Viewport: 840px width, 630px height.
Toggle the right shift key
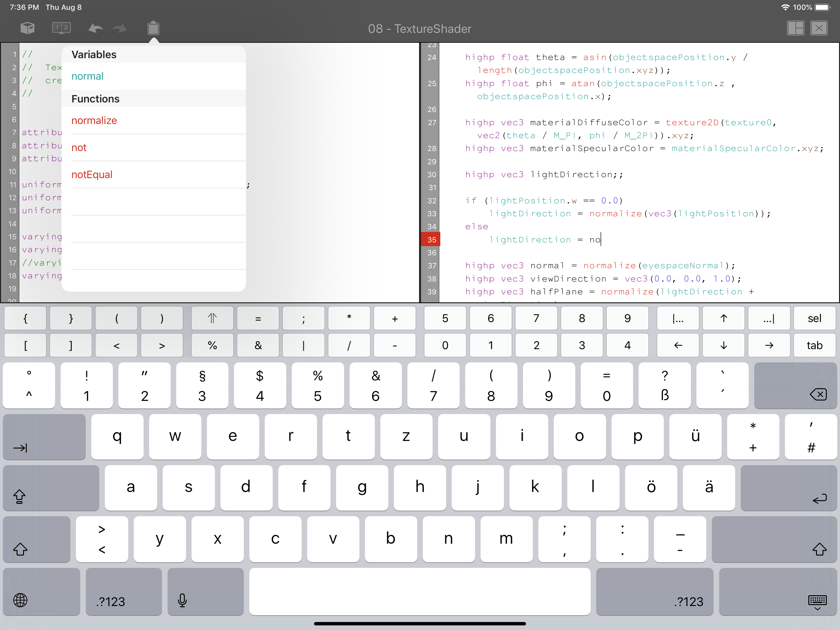click(x=774, y=539)
